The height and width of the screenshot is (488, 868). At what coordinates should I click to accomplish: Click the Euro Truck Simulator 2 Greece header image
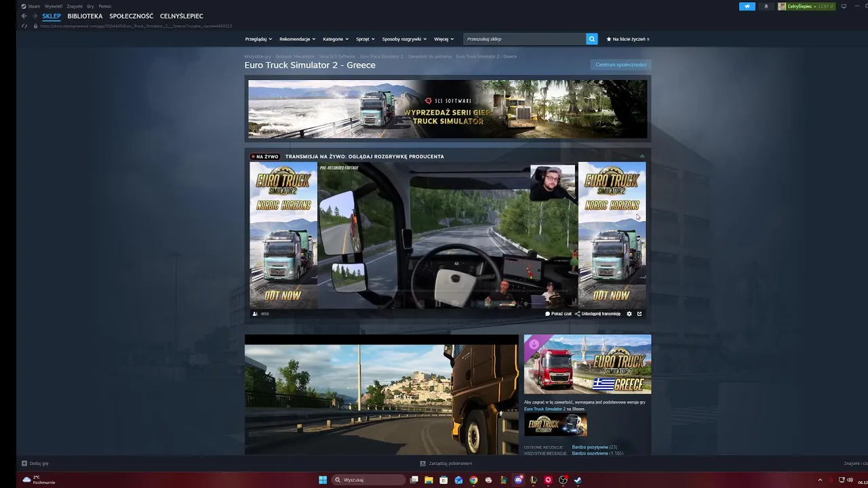587,364
